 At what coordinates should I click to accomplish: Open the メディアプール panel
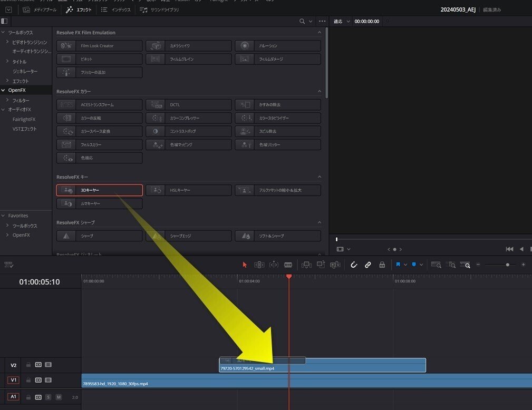(40, 10)
